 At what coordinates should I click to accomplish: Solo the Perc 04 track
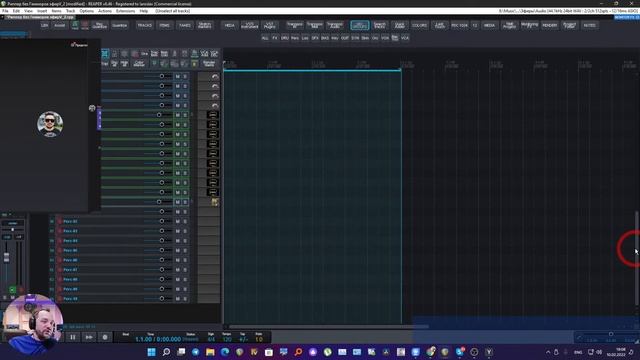[x=185, y=241]
